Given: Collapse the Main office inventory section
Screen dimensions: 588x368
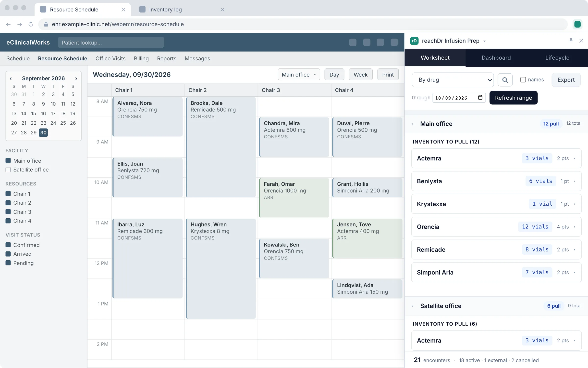Looking at the screenshot, I should click(x=412, y=124).
